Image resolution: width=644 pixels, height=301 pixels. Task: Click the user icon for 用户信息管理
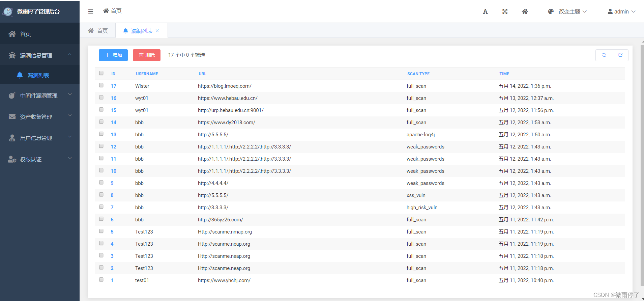(12, 138)
